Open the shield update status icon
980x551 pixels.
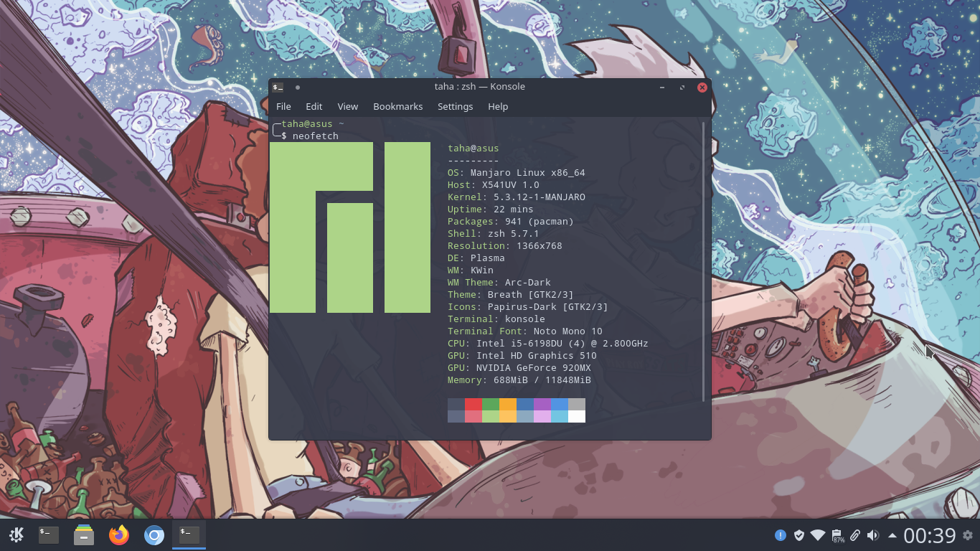(798, 535)
